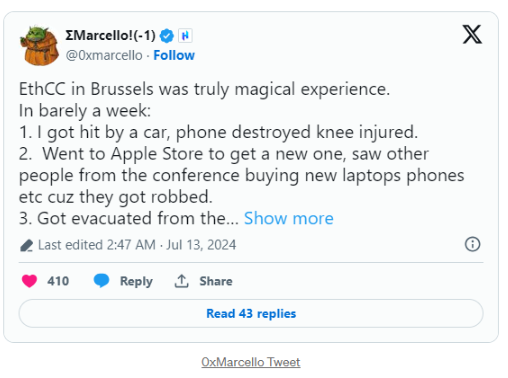508x378 pixels.
Task: Click the tweet body text
Action: pos(241,154)
